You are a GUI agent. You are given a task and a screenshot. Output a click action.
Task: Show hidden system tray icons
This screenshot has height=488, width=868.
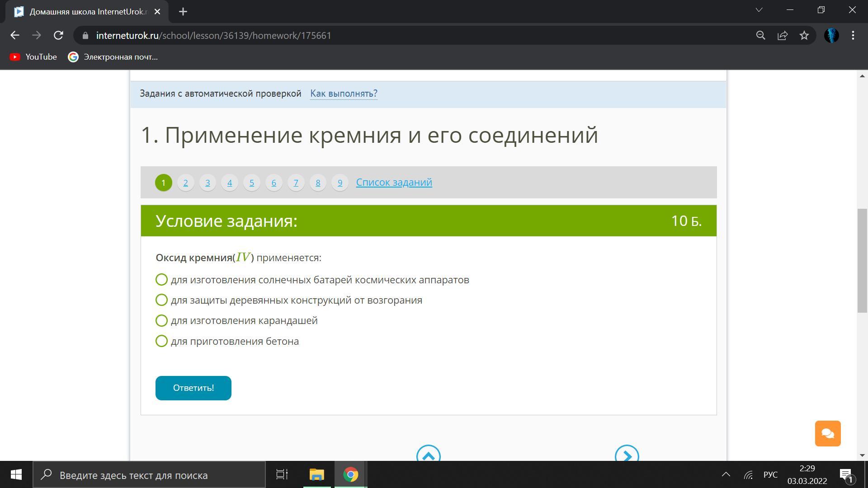(x=726, y=474)
